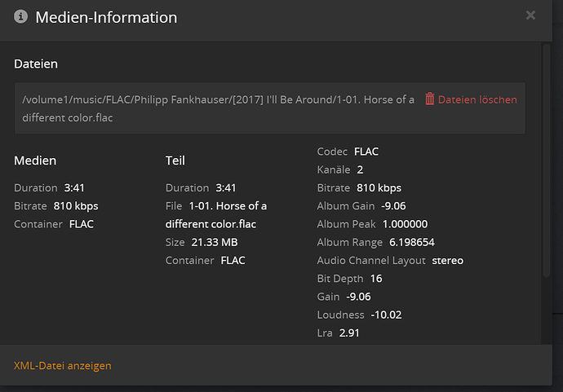563x392 pixels.
Task: Close the Medien-Information dialog
Action: (530, 15)
